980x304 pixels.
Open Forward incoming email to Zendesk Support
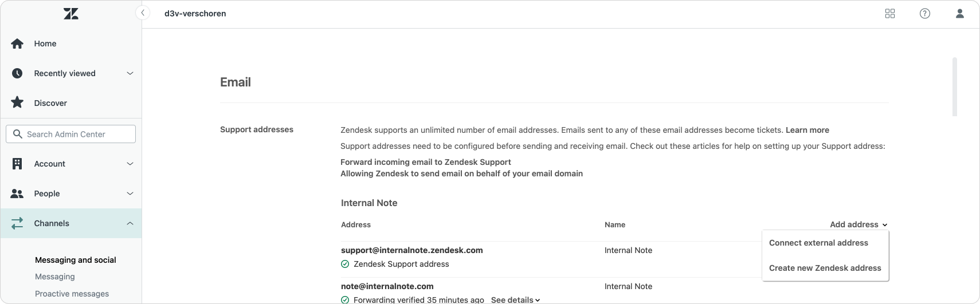tap(426, 162)
